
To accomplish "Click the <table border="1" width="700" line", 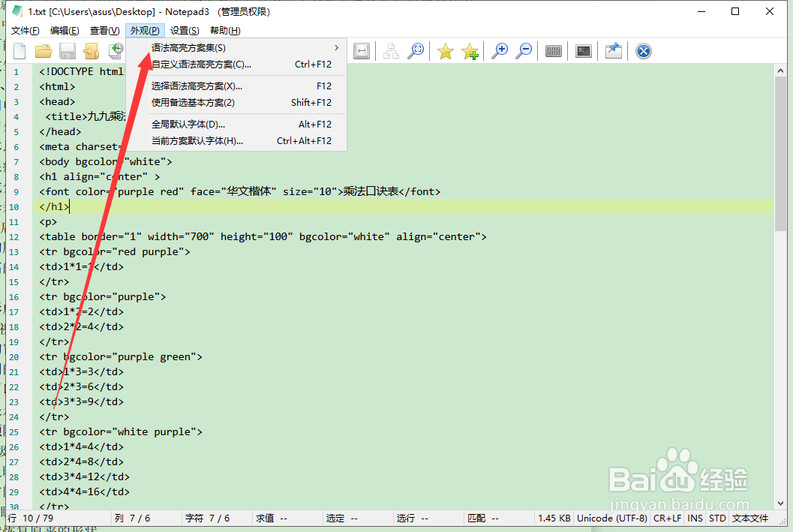I will click(x=263, y=236).
